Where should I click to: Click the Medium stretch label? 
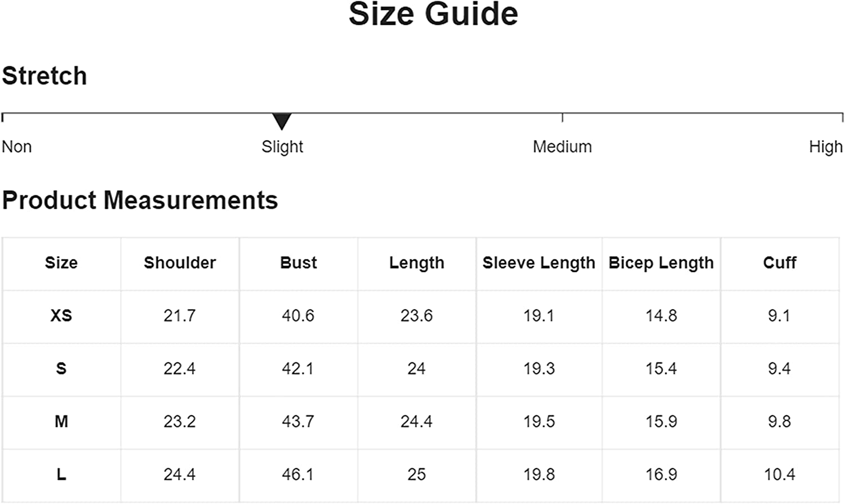(562, 147)
